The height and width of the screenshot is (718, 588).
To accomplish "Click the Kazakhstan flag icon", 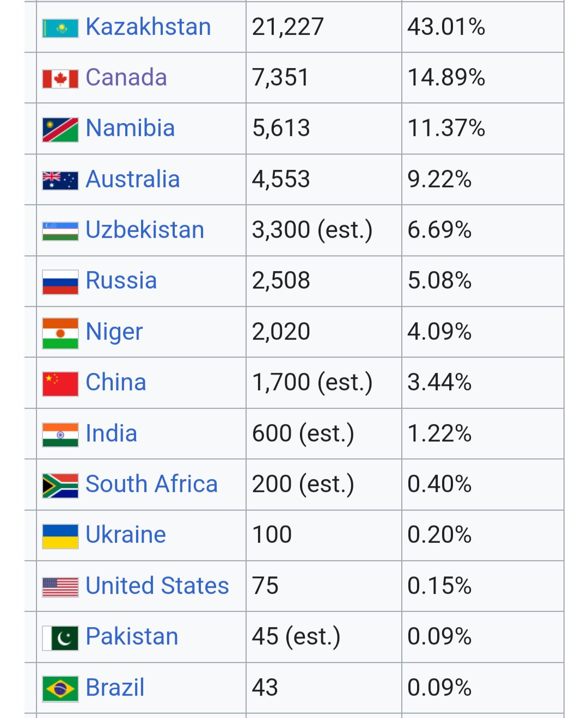I will pos(60,28).
